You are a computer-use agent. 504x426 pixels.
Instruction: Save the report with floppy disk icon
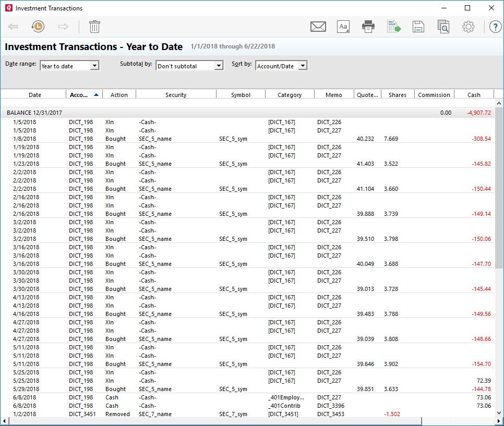pos(418,27)
